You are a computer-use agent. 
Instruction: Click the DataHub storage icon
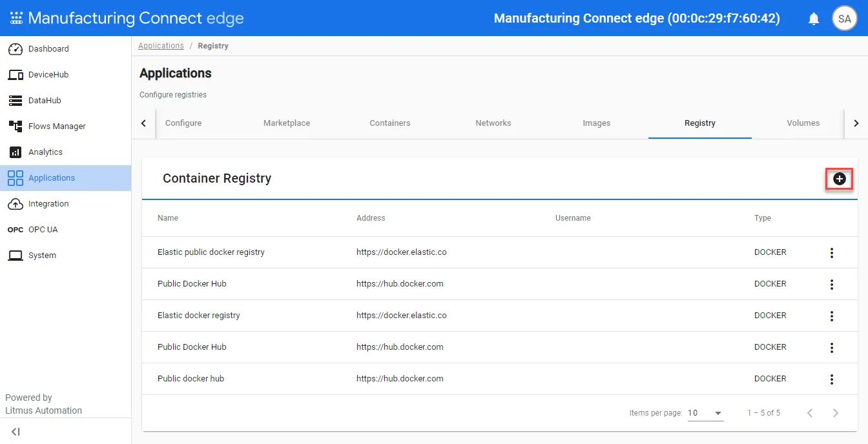[x=15, y=101]
